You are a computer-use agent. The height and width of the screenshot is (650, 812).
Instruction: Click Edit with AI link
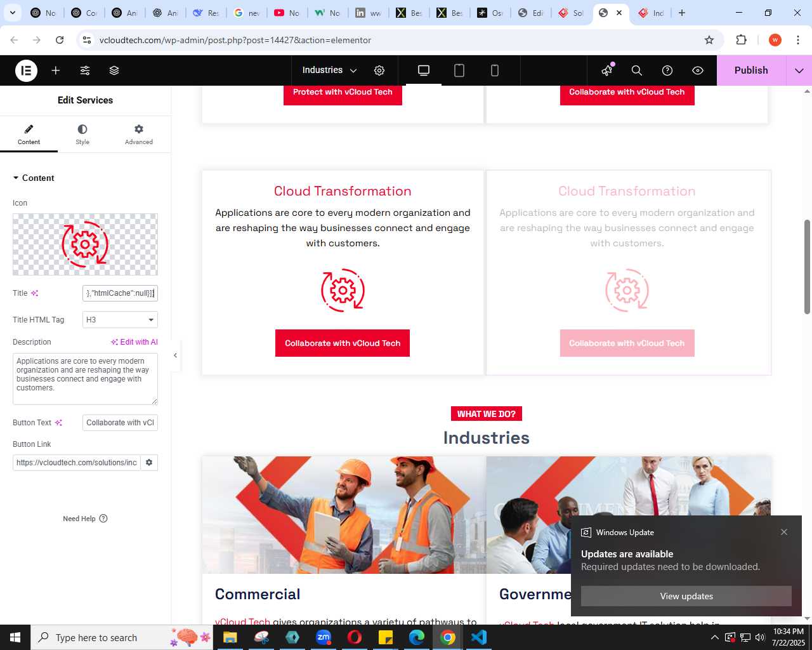click(x=134, y=342)
